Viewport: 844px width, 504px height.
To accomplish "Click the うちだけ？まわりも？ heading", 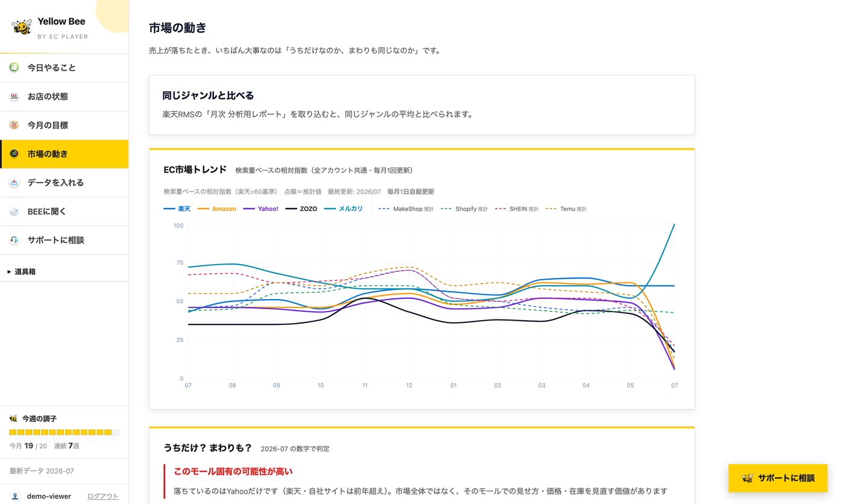I will (208, 448).
